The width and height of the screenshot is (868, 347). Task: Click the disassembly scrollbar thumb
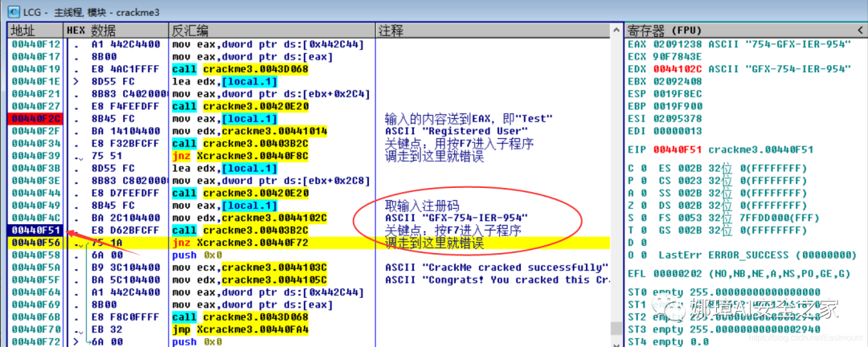pos(616,329)
